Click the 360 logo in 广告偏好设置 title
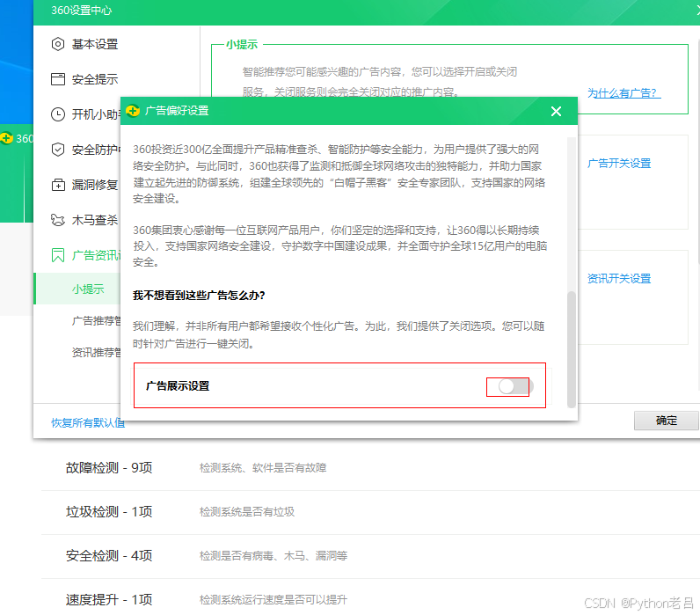This screenshot has width=700, height=615. point(133,110)
